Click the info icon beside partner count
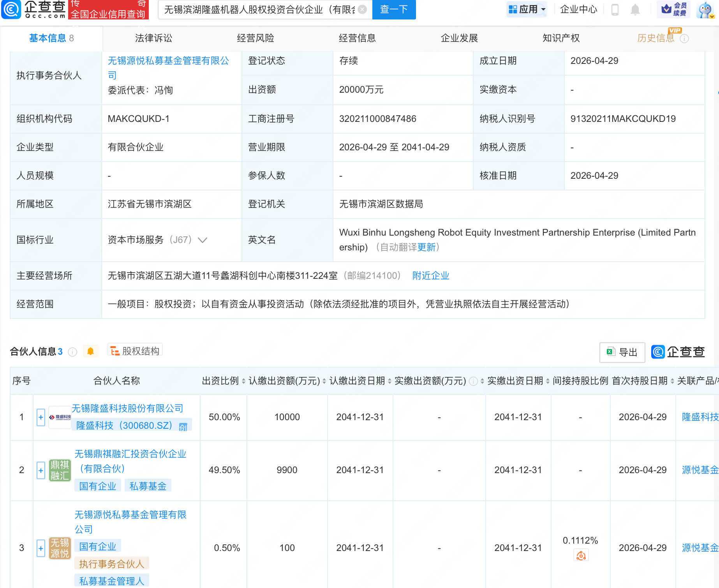Screen dimensions: 719x588 point(72,352)
